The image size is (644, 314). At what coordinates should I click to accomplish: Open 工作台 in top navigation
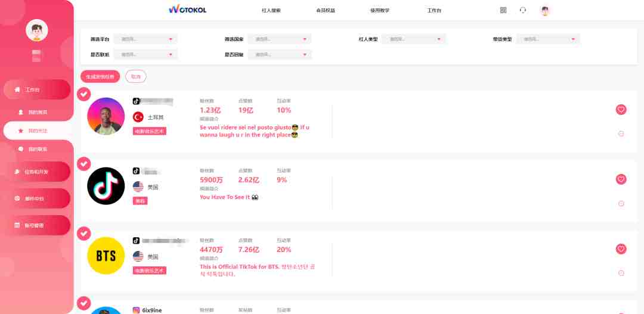(x=434, y=10)
